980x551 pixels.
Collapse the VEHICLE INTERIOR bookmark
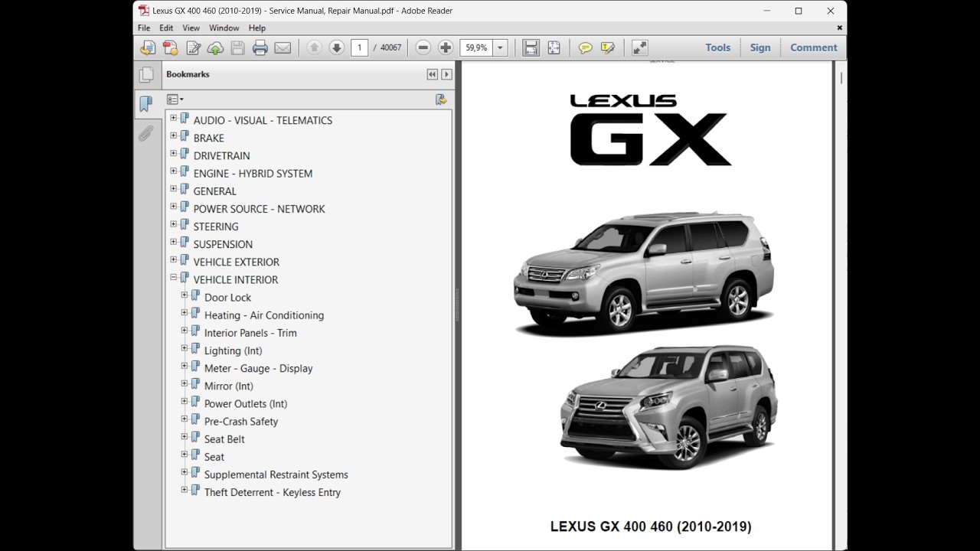pyautogui.click(x=174, y=278)
